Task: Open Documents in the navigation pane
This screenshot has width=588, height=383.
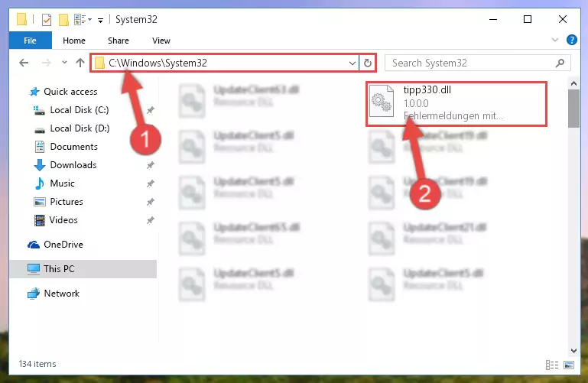Action: [x=73, y=147]
